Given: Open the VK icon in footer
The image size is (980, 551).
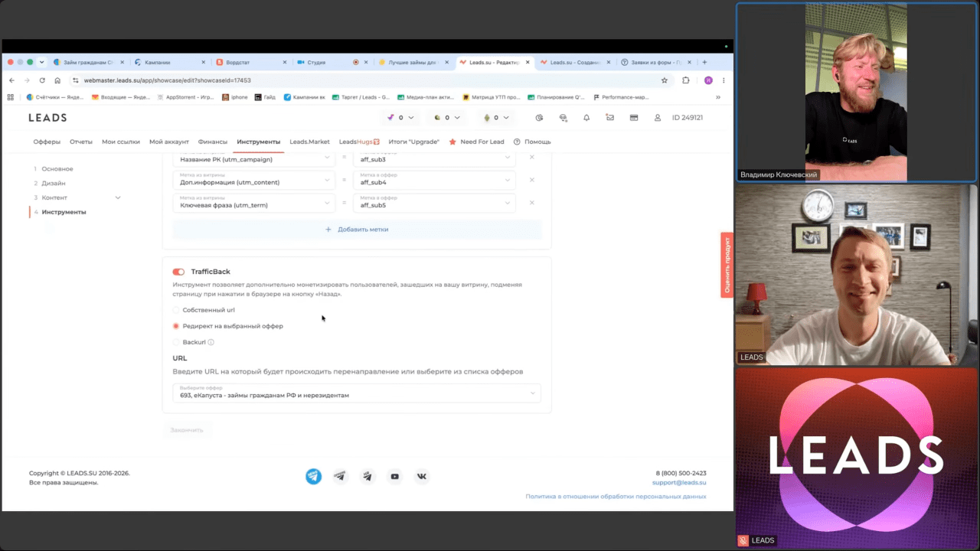Looking at the screenshot, I should tap(422, 476).
